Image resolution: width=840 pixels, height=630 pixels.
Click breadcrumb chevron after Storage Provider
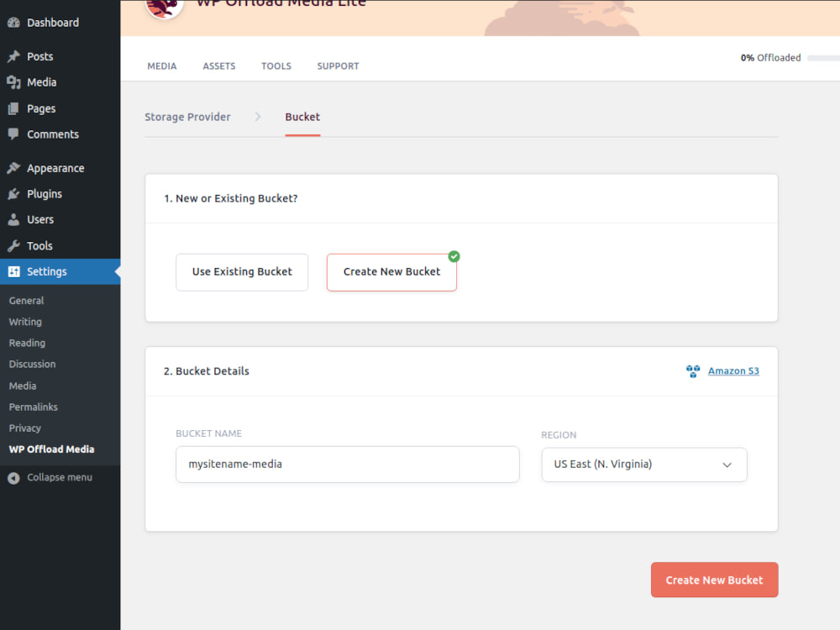258,117
